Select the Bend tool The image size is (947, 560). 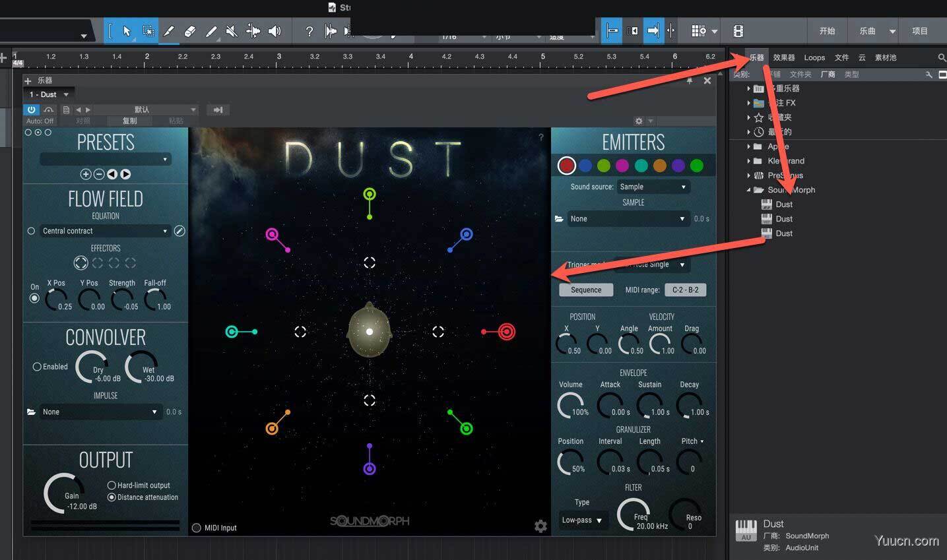(253, 31)
